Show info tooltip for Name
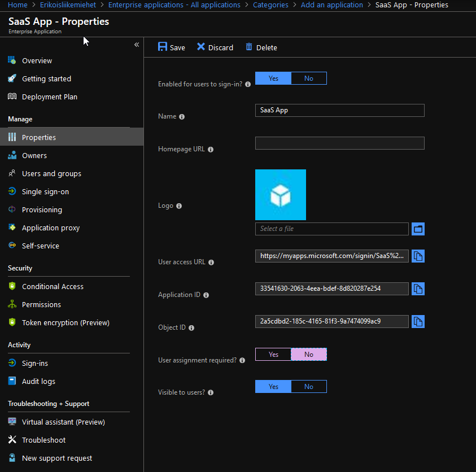The width and height of the screenshot is (476, 472). (182, 117)
